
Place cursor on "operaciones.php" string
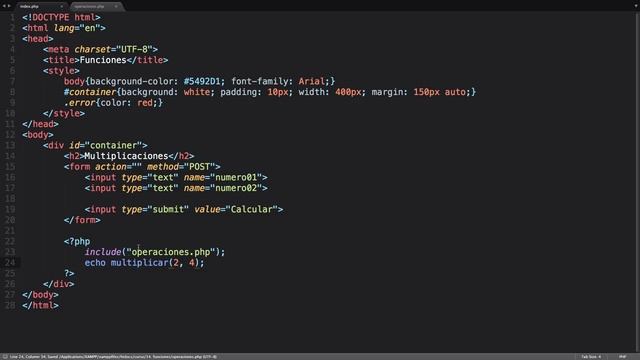[171, 252]
